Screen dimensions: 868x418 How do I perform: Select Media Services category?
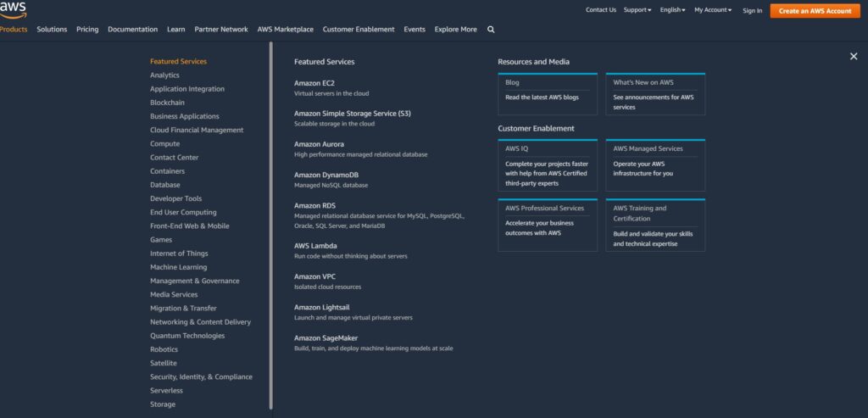[x=174, y=294]
